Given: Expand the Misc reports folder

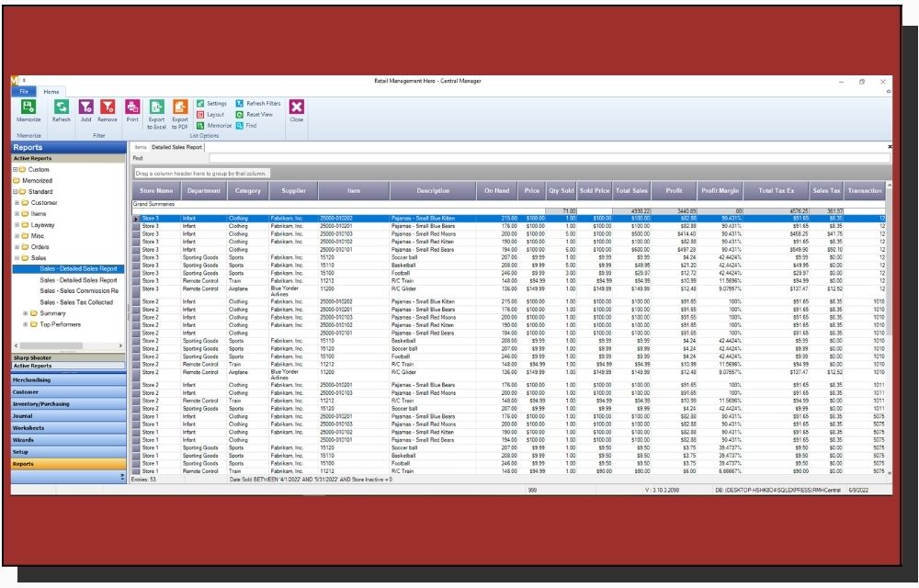Looking at the screenshot, I should coord(17,236).
